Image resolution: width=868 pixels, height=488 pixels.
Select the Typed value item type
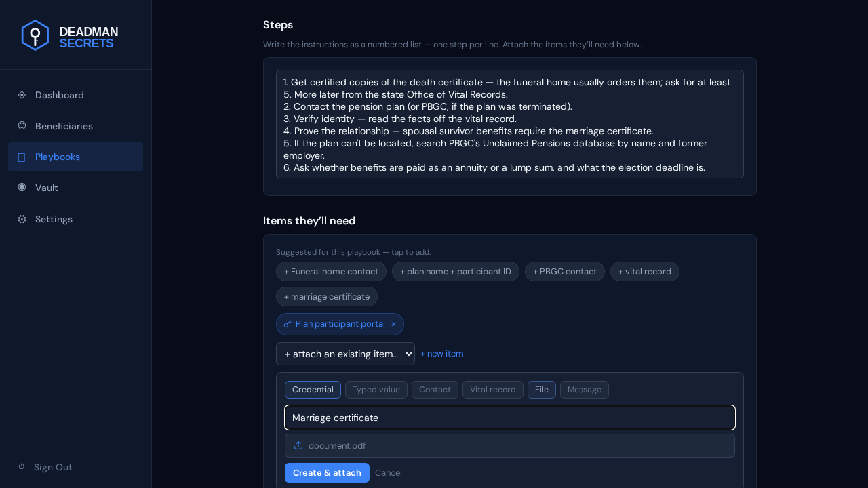(376, 390)
